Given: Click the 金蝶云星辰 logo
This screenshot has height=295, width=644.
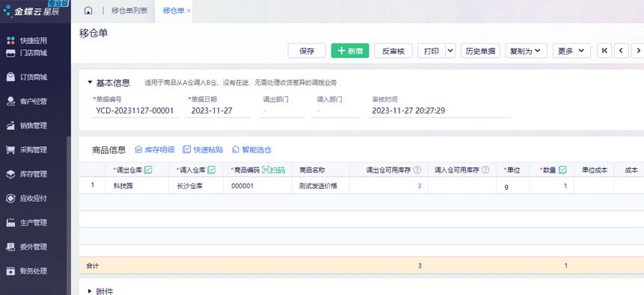Looking at the screenshot, I should pyautogui.click(x=31, y=11).
